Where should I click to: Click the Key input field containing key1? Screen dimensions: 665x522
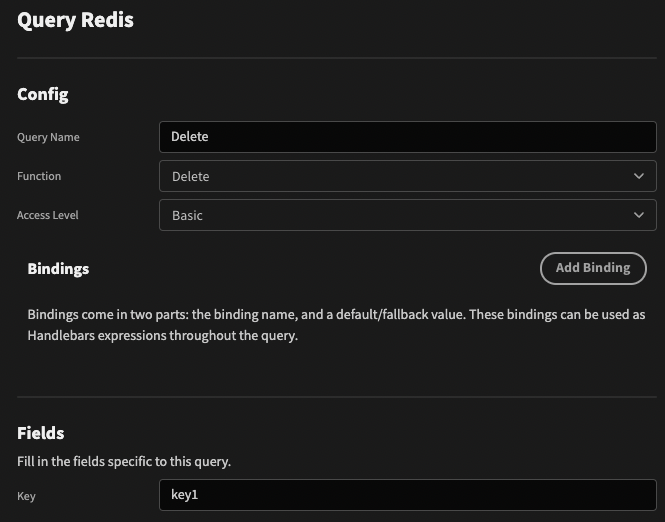(x=408, y=495)
